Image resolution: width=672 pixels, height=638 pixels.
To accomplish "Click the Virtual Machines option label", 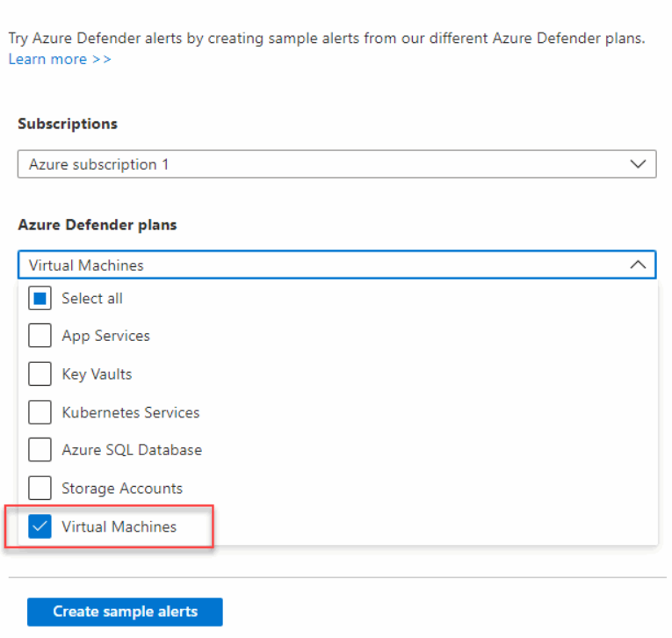I will [x=119, y=526].
